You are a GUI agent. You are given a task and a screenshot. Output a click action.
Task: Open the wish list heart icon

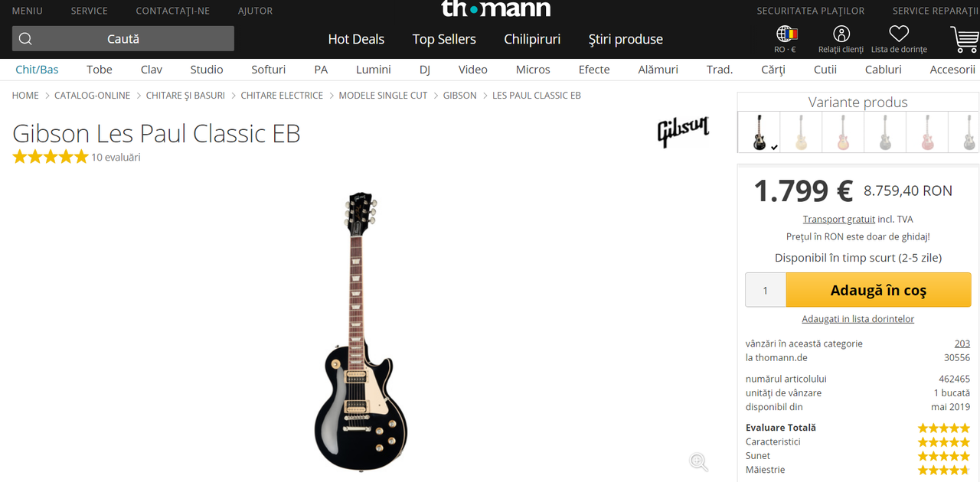899,34
